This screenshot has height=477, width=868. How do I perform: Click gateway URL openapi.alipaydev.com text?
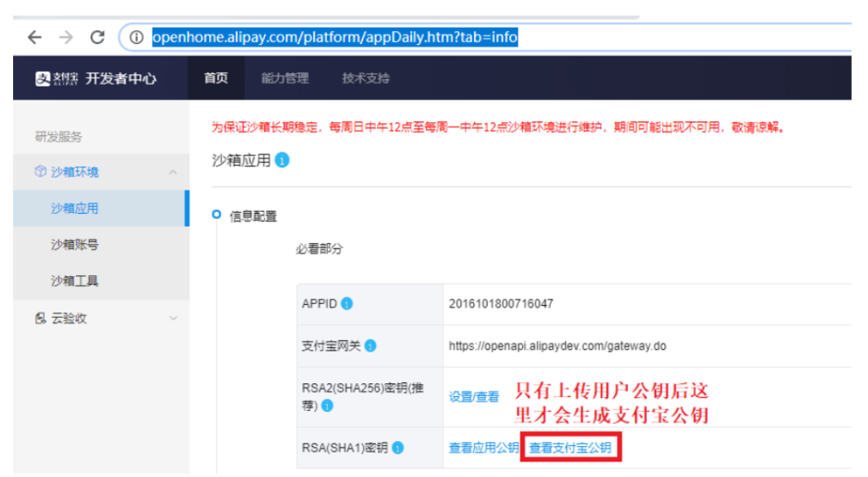557,346
